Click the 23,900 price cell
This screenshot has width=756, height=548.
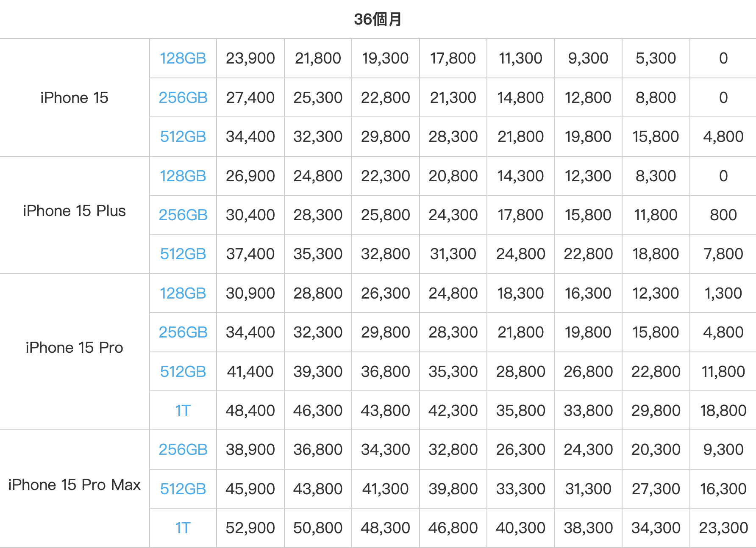point(250,58)
